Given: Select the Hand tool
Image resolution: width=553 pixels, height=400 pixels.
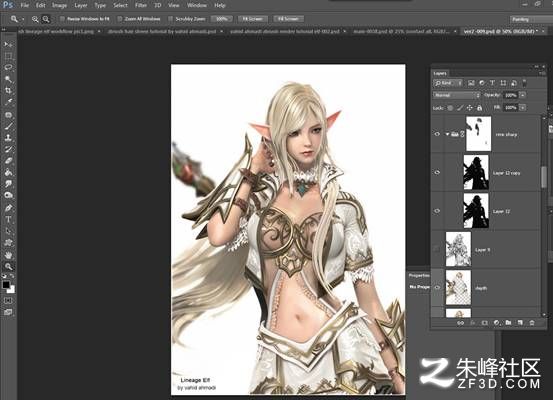Looking at the screenshot, I should [x=8, y=255].
